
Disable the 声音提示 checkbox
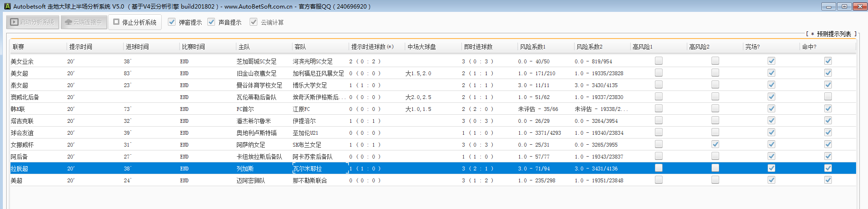tap(212, 22)
